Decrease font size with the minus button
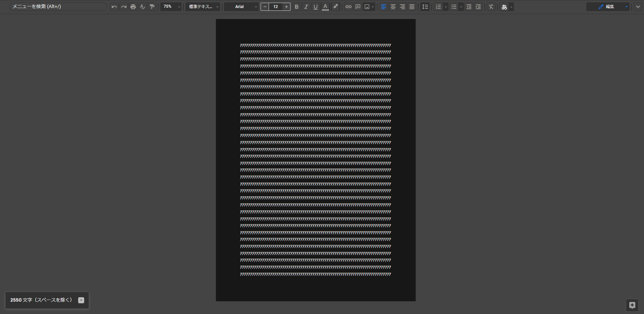644x314 pixels. (x=265, y=7)
